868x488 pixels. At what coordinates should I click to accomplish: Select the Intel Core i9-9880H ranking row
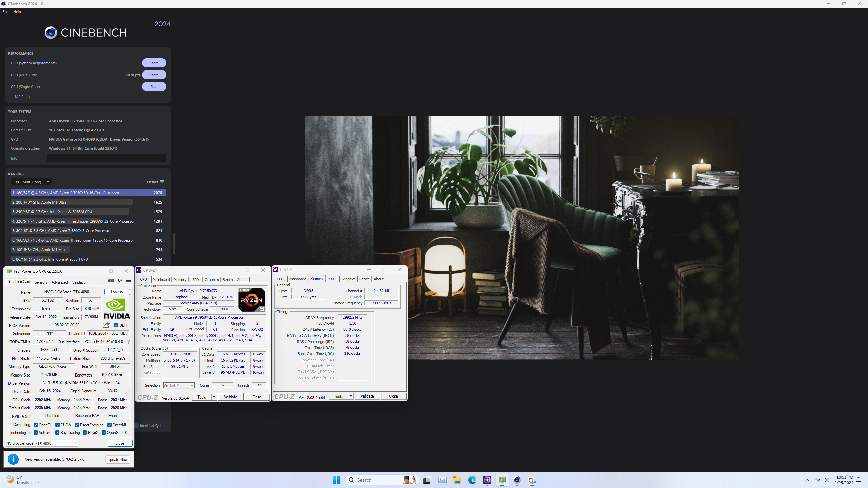coord(88,259)
